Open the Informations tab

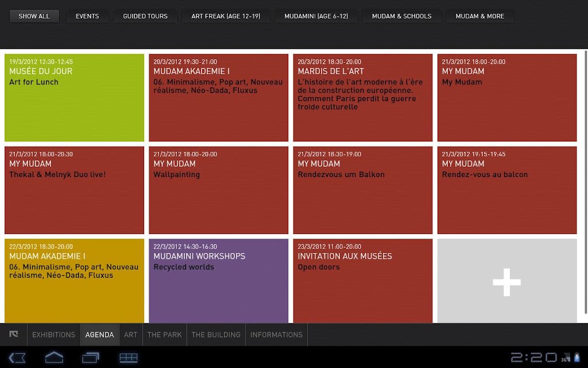276,335
